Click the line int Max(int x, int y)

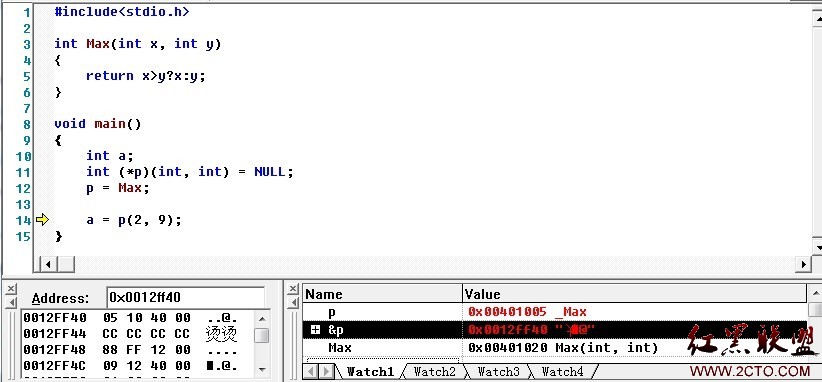138,43
